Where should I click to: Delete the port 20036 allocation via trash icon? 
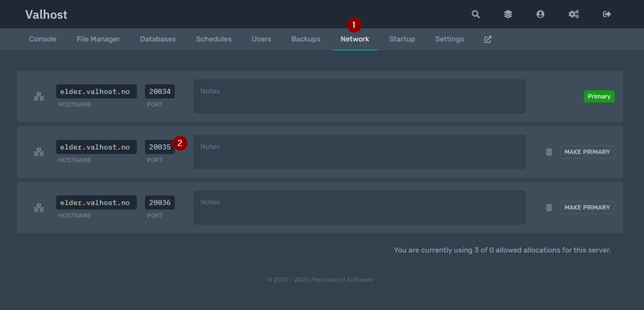549,208
